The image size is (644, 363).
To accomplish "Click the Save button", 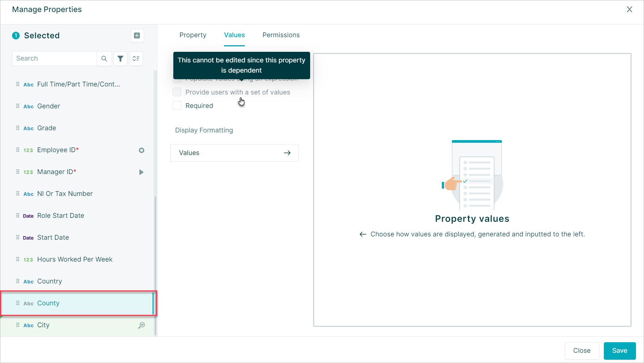I will (x=620, y=351).
